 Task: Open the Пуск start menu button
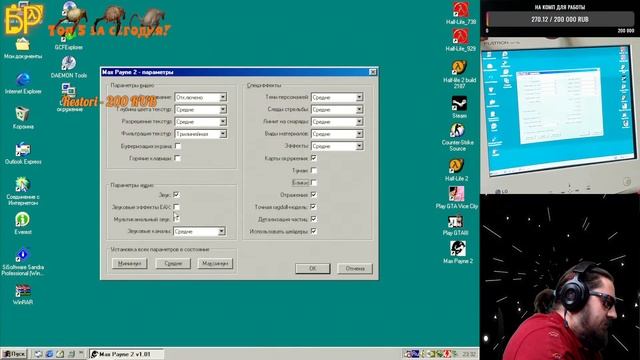[x=14, y=354]
